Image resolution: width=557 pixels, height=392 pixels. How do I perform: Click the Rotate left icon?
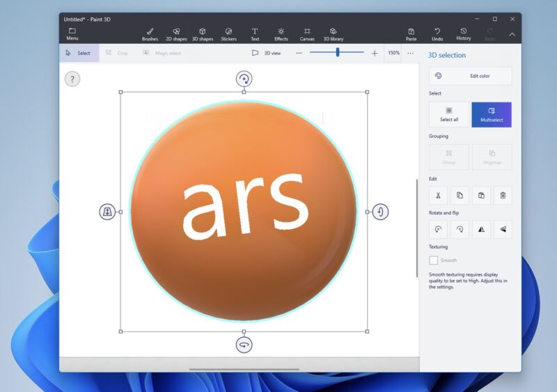tap(438, 229)
